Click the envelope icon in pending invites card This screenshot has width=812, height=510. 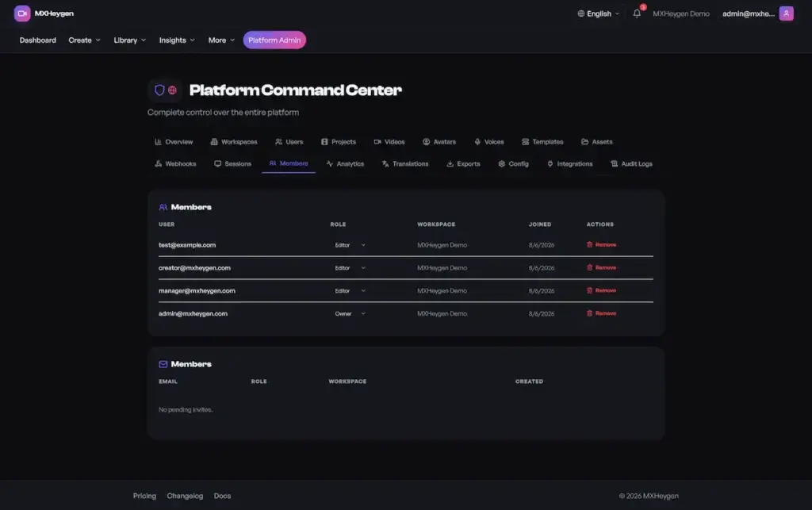tap(163, 364)
